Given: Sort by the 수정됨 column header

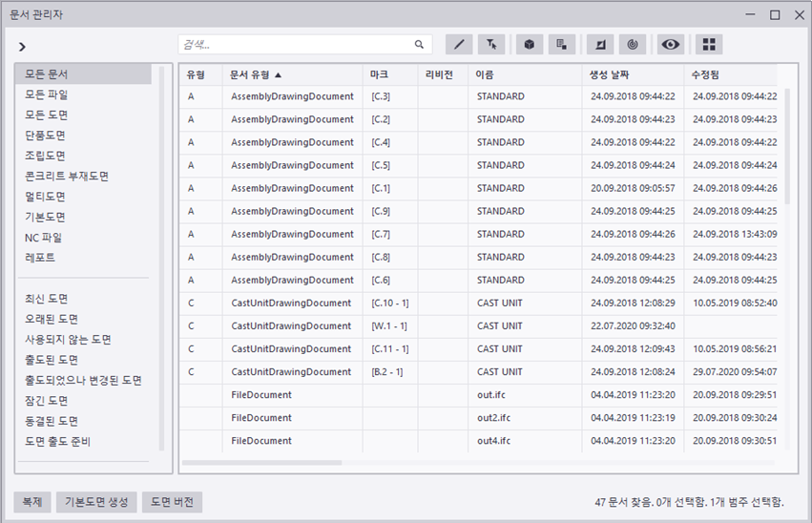Looking at the screenshot, I should [x=731, y=74].
